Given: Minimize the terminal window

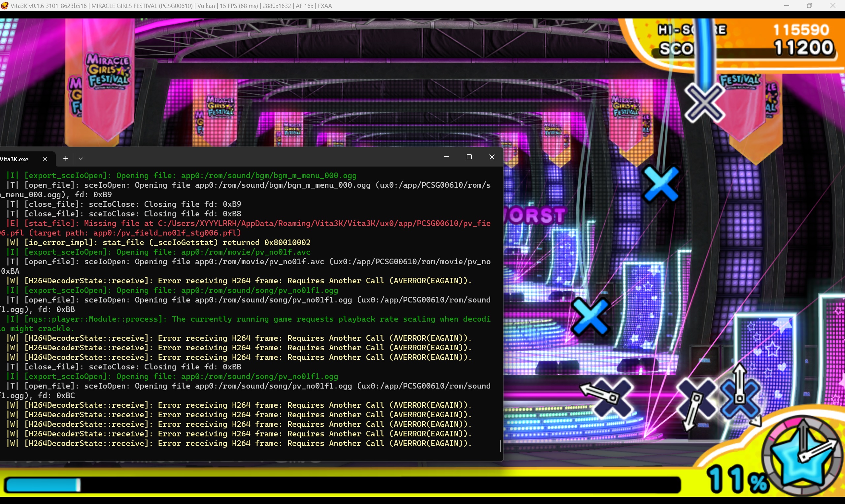Looking at the screenshot, I should pyautogui.click(x=447, y=157).
